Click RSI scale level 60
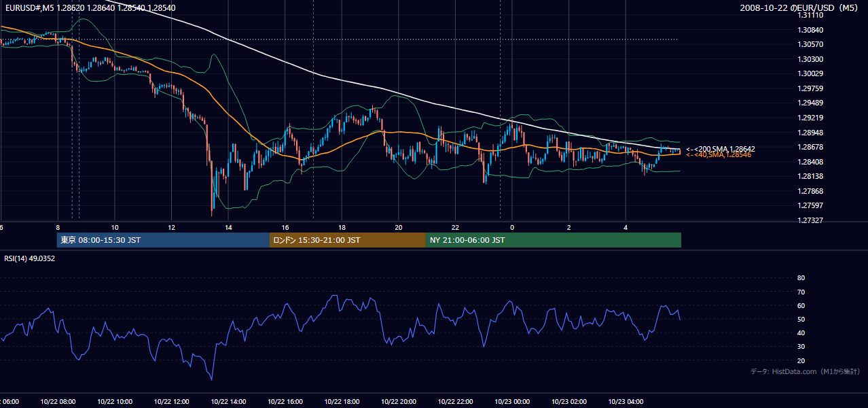The height and width of the screenshot is (408, 868). point(801,305)
